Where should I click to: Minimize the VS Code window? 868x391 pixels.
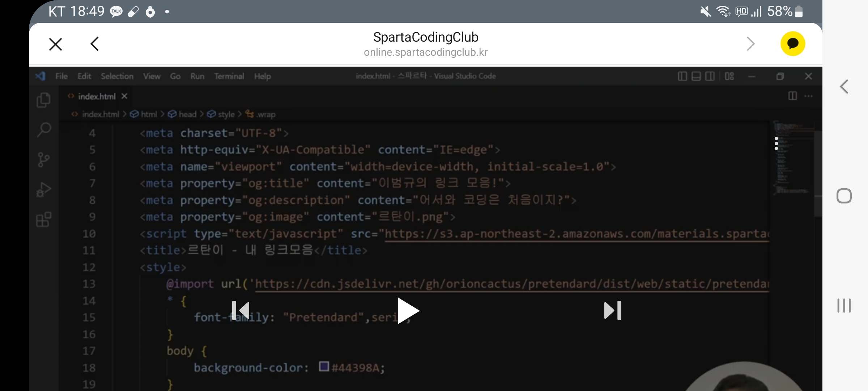click(x=752, y=76)
